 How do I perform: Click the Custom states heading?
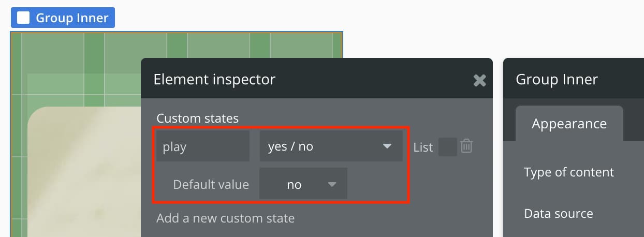pos(197,118)
